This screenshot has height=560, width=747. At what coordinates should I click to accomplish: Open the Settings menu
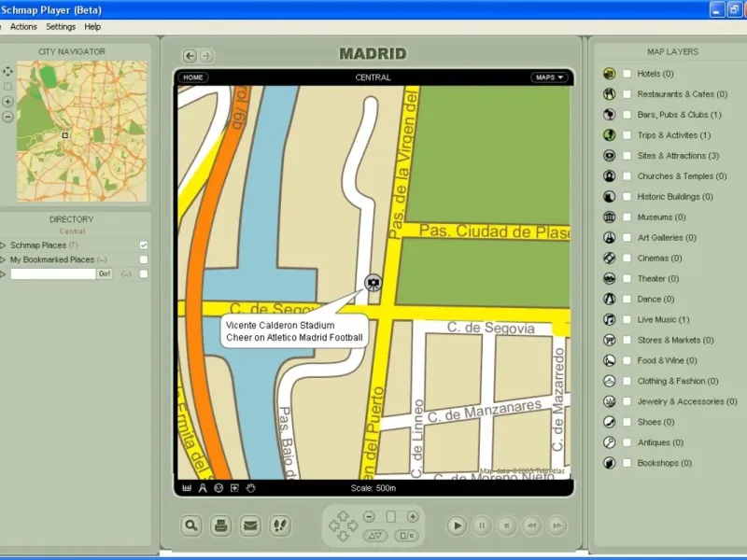(61, 27)
